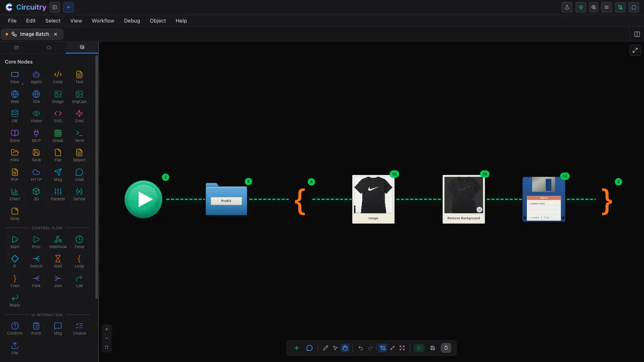Select the Join node icon
This screenshot has width=644, height=362.
coord(58,281)
